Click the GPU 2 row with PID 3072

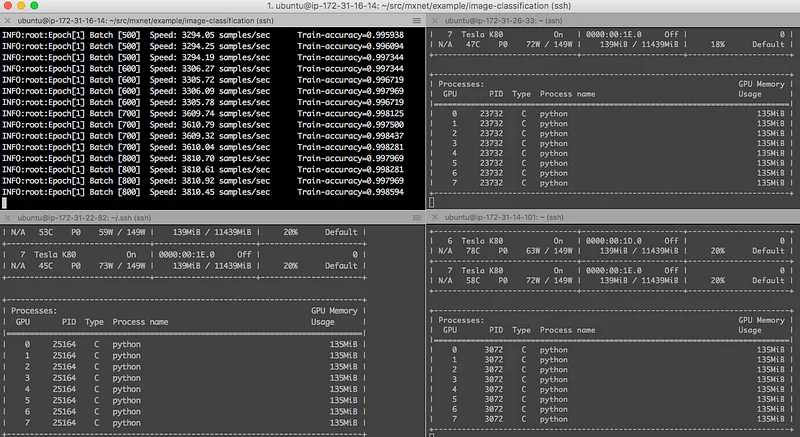(611, 370)
